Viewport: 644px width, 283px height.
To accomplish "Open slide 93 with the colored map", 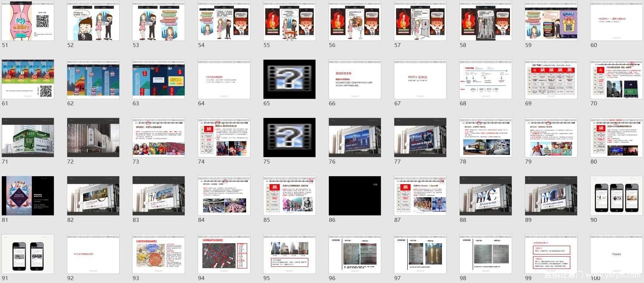I will coord(158,254).
